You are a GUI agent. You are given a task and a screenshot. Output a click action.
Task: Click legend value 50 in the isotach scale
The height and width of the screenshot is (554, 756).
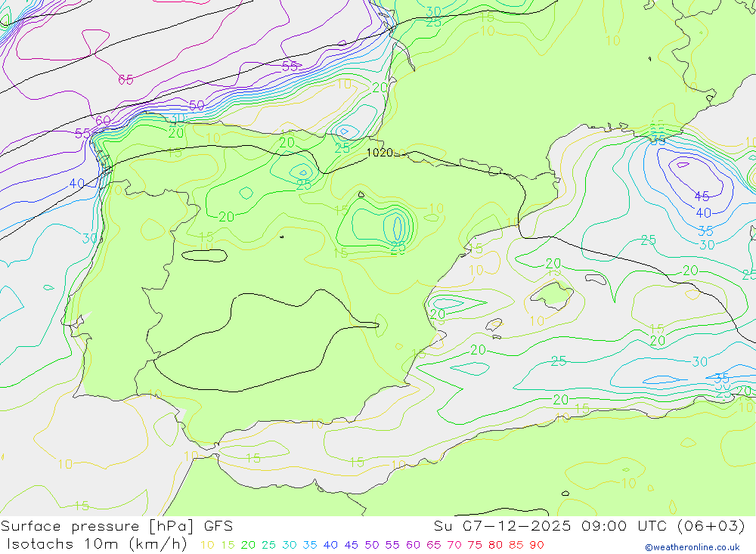click(x=372, y=545)
